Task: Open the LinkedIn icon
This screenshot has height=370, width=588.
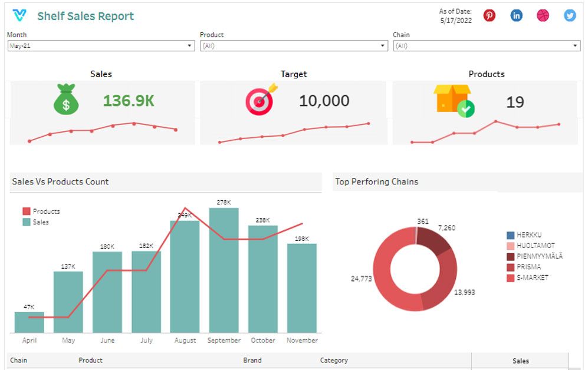Action: (516, 15)
